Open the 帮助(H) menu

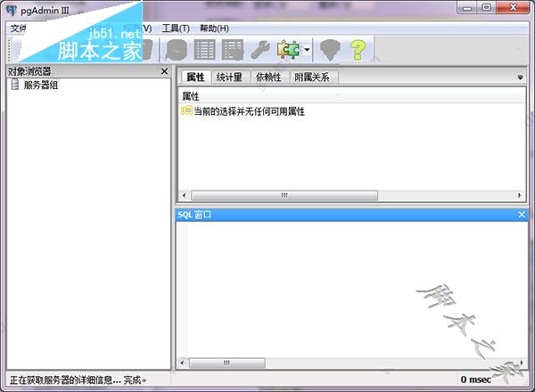pyautogui.click(x=214, y=29)
